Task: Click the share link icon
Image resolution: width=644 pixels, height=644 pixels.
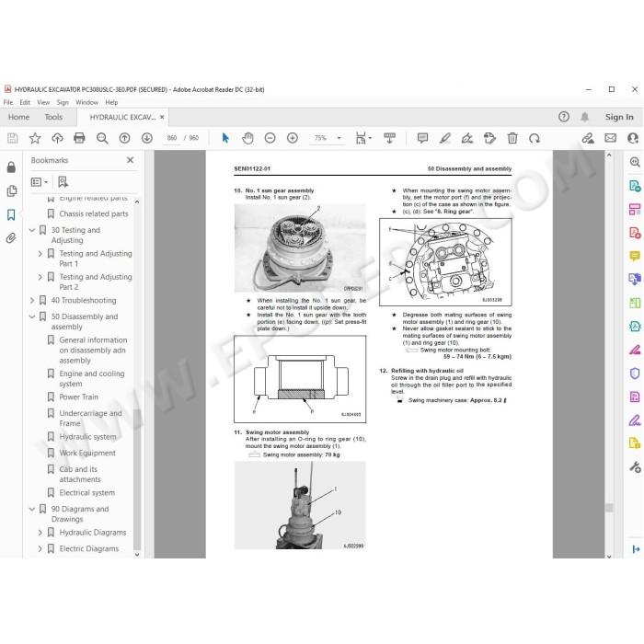Action: click(x=588, y=138)
